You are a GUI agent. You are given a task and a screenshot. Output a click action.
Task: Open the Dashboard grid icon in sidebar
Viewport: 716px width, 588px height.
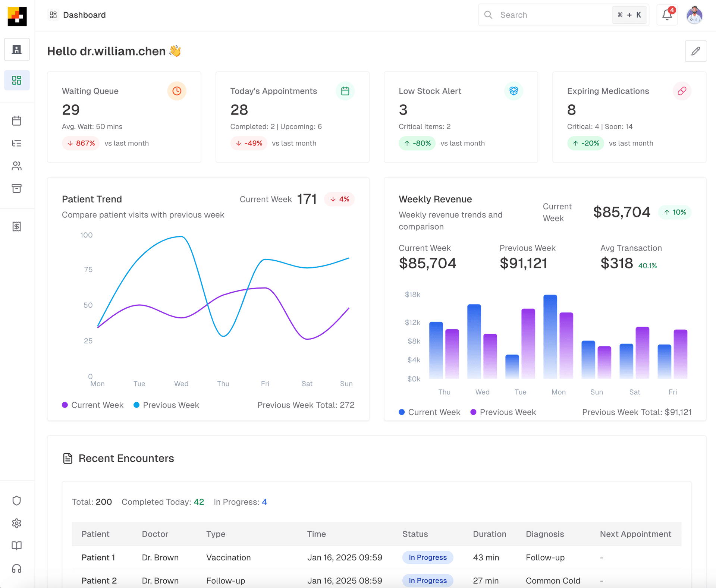coord(17,80)
